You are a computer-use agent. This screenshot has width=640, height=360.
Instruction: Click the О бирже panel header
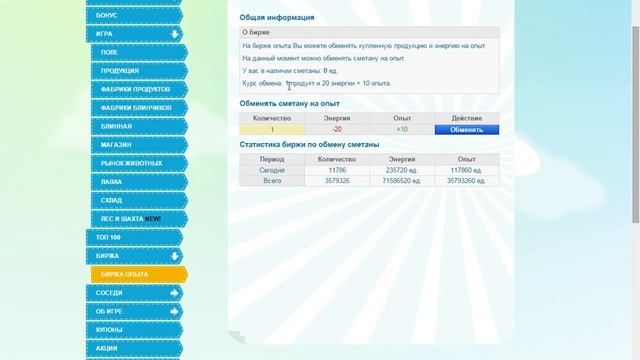tap(369, 32)
